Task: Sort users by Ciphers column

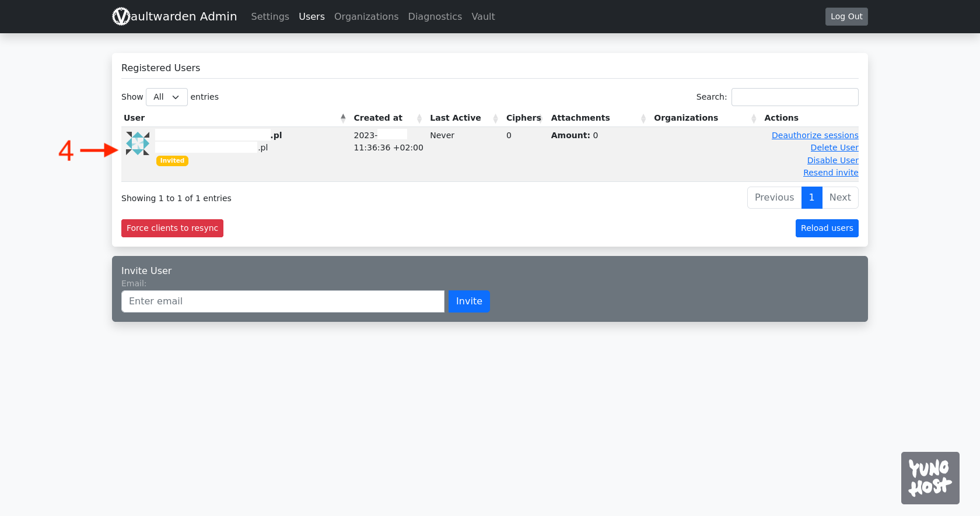Action: [x=523, y=118]
